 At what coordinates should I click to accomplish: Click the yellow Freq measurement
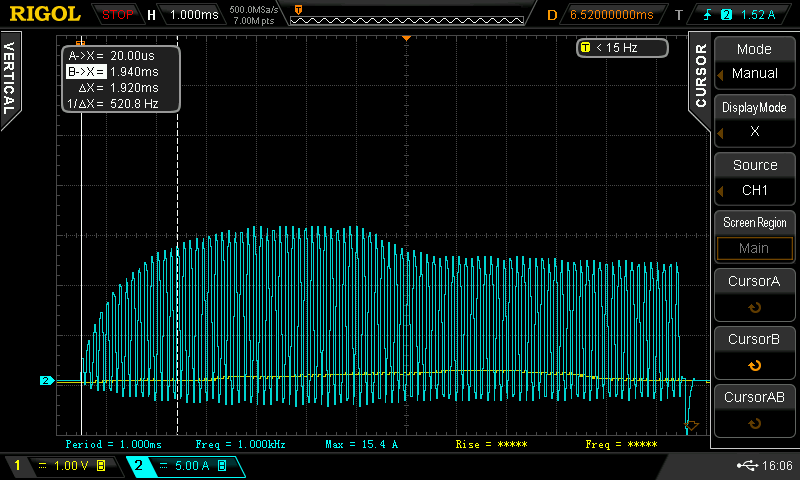pyautogui.click(x=621, y=444)
